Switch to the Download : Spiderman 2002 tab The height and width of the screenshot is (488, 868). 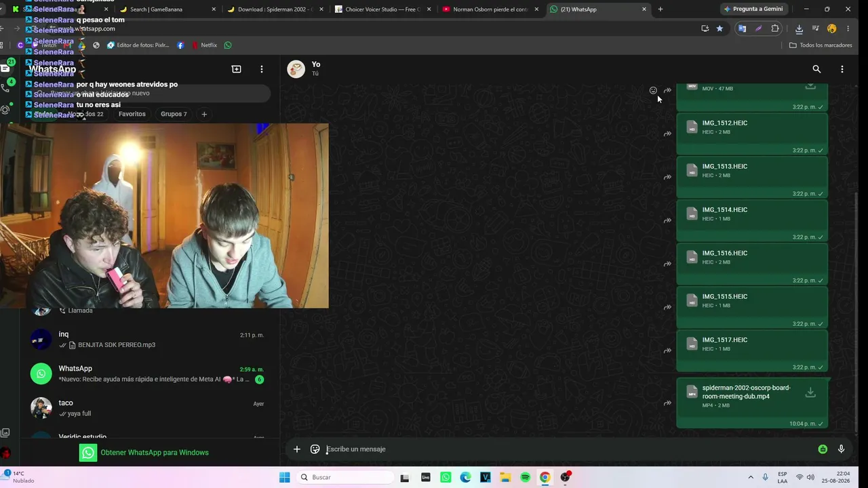click(x=275, y=9)
